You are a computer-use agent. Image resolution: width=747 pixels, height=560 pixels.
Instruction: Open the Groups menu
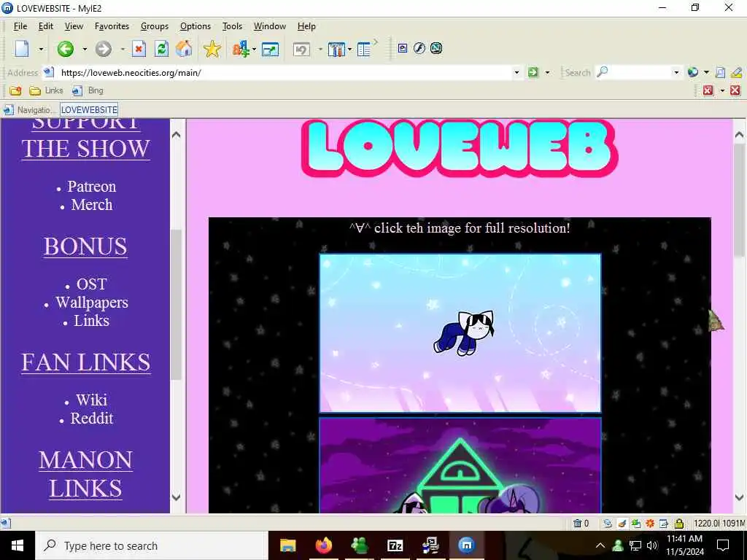155,26
